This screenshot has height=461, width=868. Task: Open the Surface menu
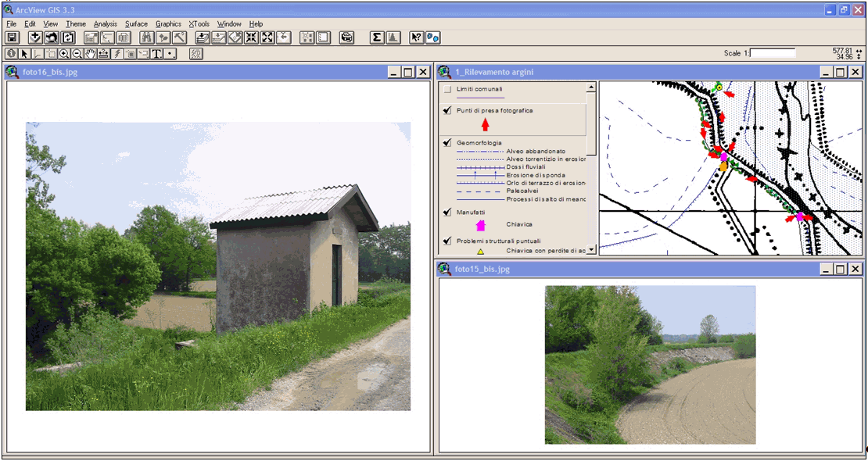(136, 23)
